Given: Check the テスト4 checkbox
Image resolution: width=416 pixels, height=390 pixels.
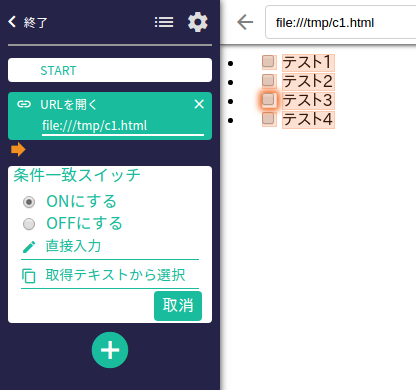Looking at the screenshot, I should click(269, 119).
